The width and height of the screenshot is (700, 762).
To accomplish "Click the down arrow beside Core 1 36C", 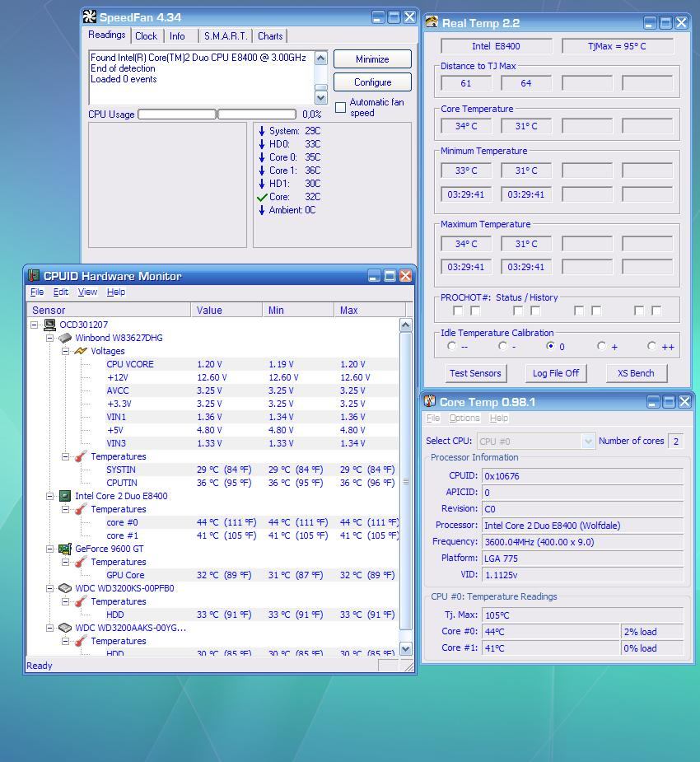I will tap(262, 170).
